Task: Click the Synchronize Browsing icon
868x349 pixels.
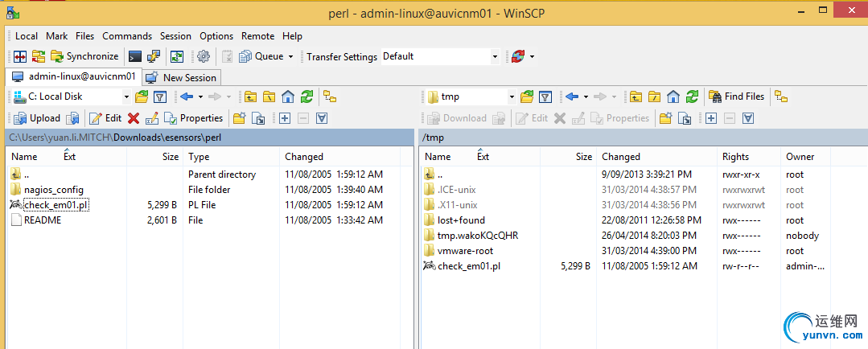Action: click(38, 56)
